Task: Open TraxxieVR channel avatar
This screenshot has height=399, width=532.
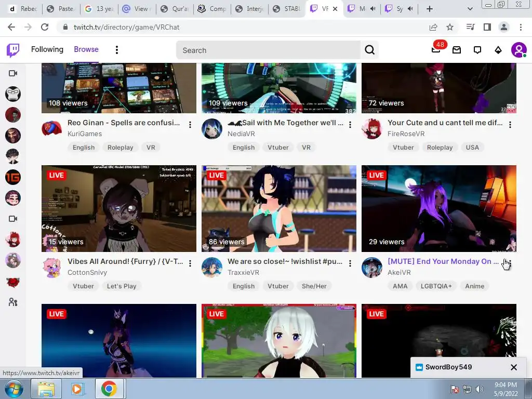Action: [x=212, y=268]
